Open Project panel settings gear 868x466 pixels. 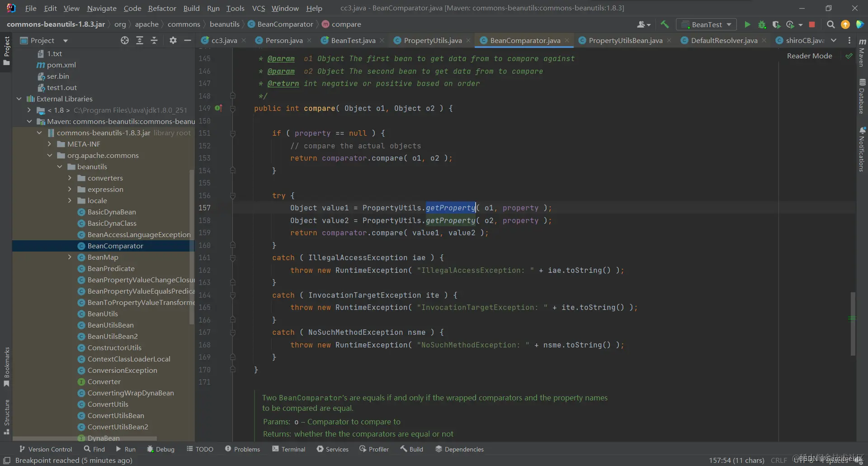pos(173,41)
